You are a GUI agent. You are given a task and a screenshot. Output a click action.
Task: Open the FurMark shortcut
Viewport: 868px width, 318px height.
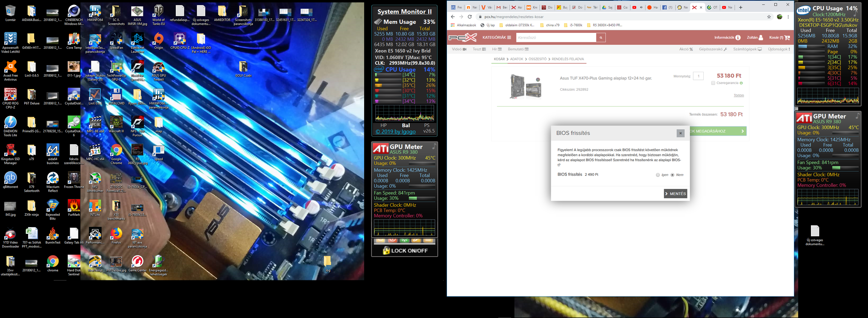74,208
